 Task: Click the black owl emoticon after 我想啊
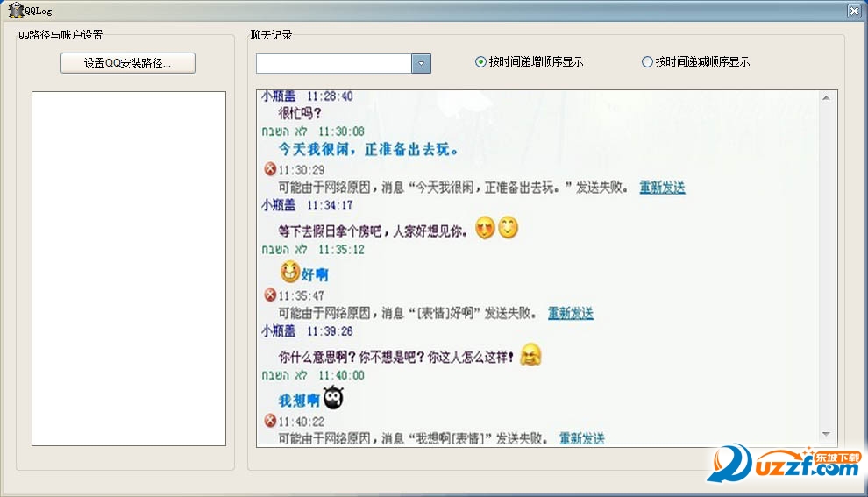333,397
